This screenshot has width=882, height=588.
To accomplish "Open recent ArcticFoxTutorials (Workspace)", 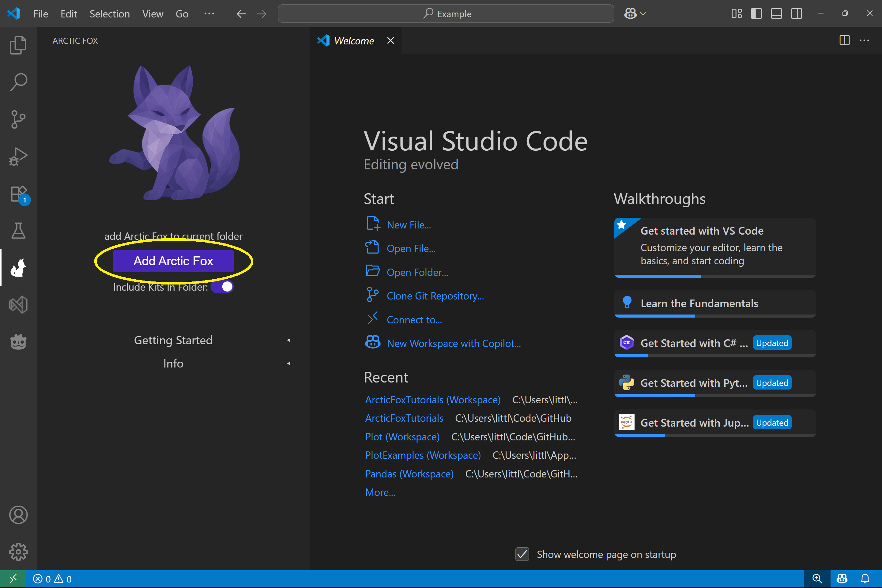I will 433,400.
